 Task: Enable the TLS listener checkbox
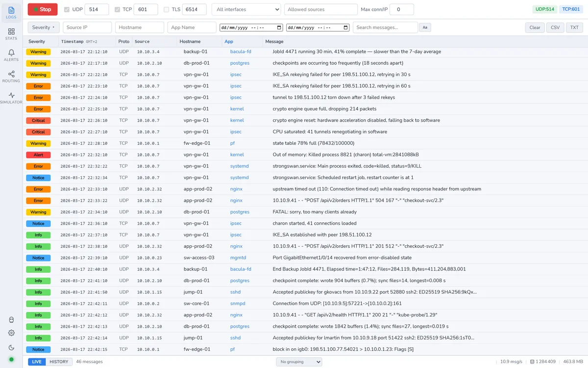167,9
